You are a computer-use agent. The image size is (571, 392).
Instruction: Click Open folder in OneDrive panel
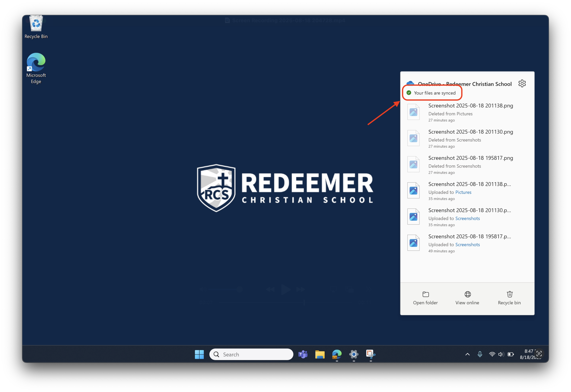click(425, 298)
